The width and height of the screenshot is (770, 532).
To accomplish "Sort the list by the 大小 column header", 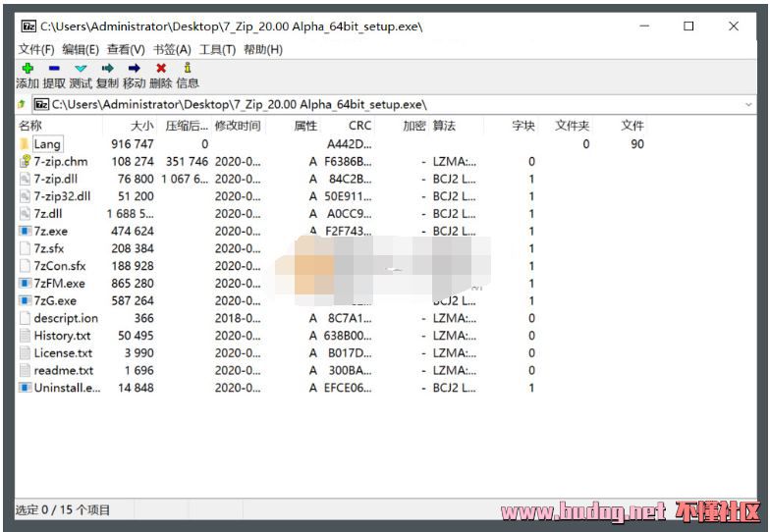I will (x=142, y=126).
